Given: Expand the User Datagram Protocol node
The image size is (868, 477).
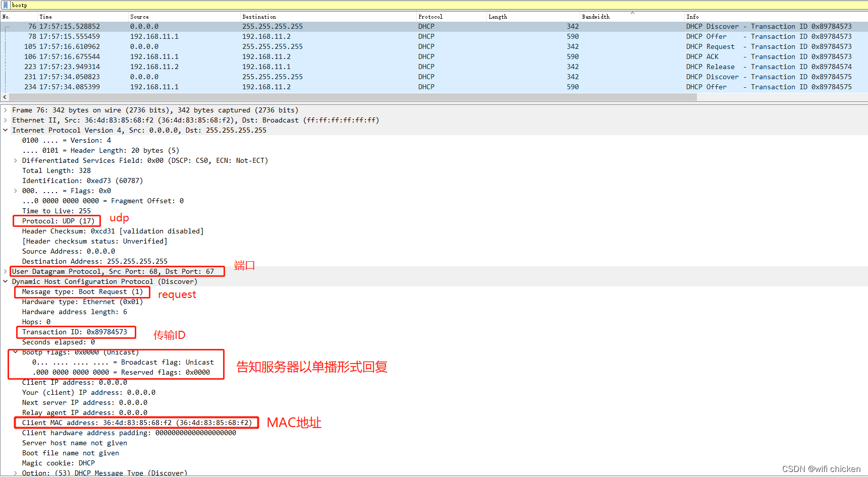Looking at the screenshot, I should click(x=6, y=271).
